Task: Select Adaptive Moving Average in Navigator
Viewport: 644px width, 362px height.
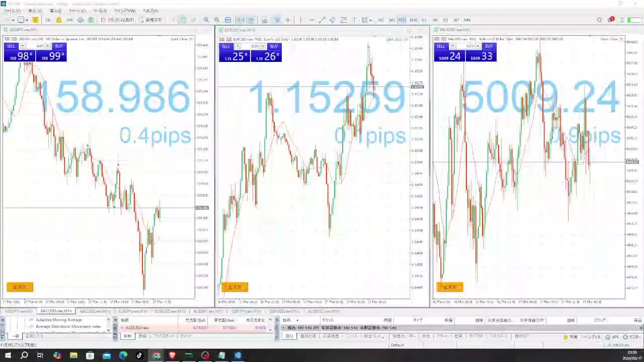Action: tap(58, 320)
